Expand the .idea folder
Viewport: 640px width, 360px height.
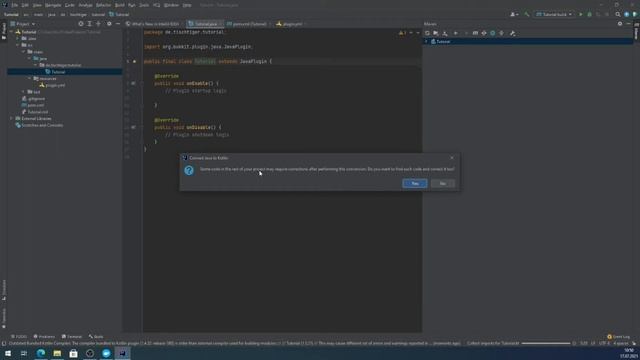[x=18, y=38]
